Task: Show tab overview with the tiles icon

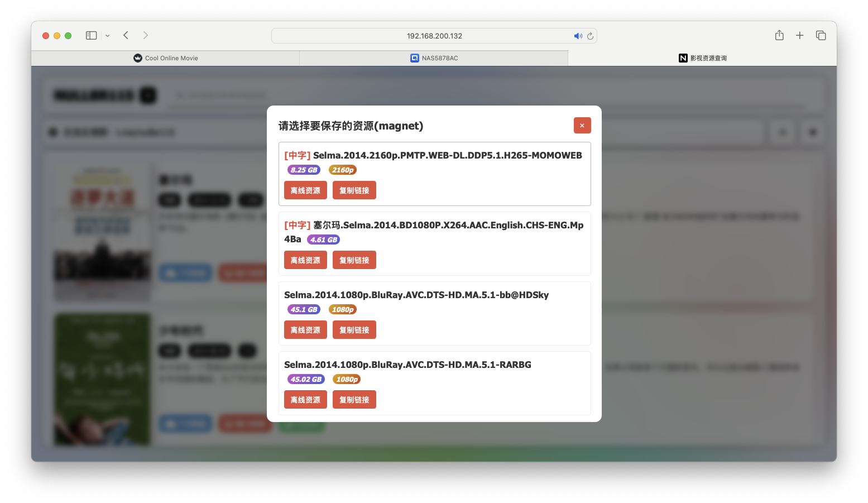Action: click(x=821, y=35)
